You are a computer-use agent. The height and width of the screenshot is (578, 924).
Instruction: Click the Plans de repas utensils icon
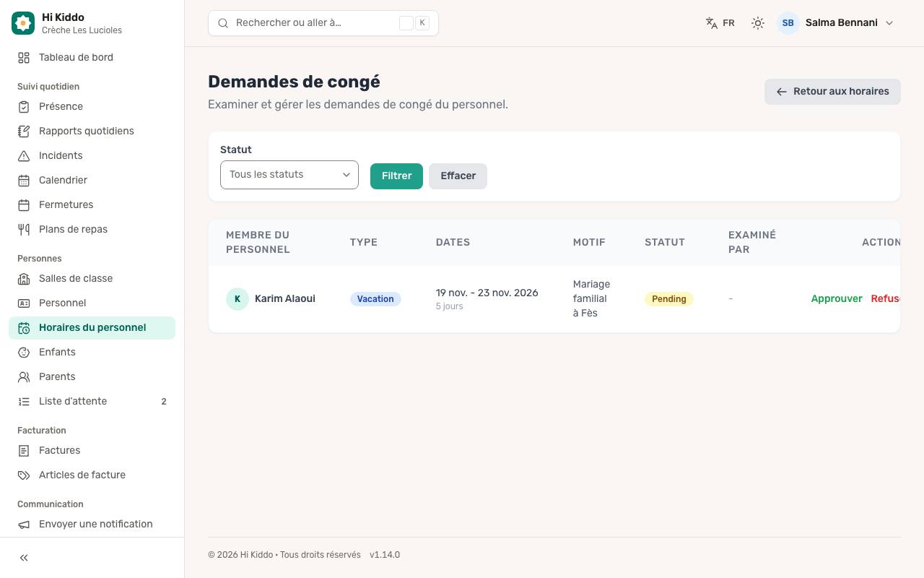pos(24,230)
